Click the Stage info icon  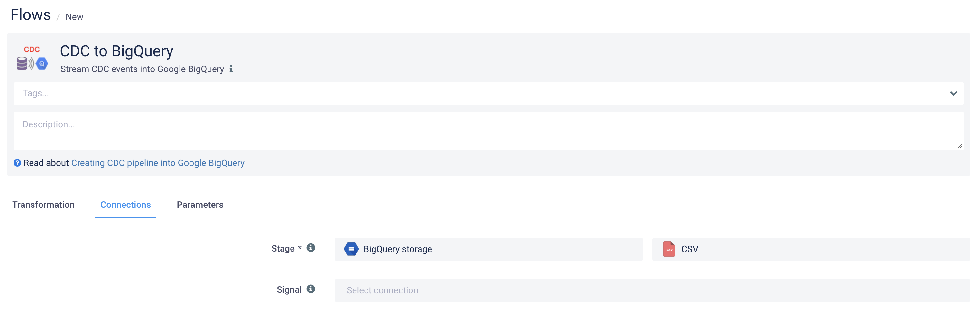point(311,248)
